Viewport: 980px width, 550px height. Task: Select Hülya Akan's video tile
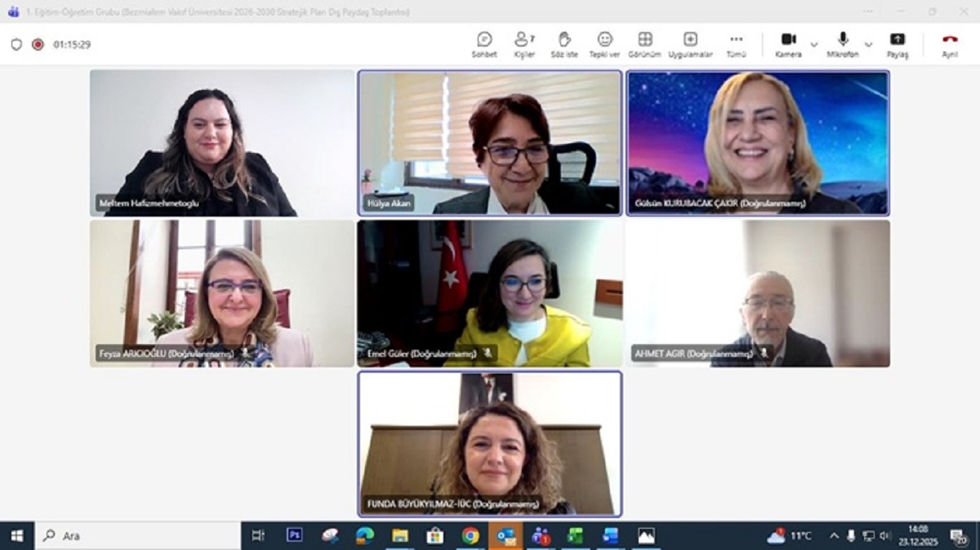(489, 143)
